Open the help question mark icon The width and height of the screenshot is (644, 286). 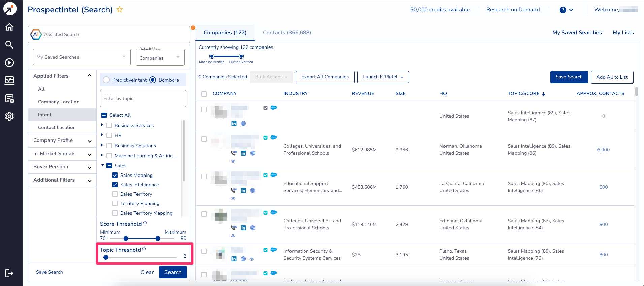click(563, 10)
